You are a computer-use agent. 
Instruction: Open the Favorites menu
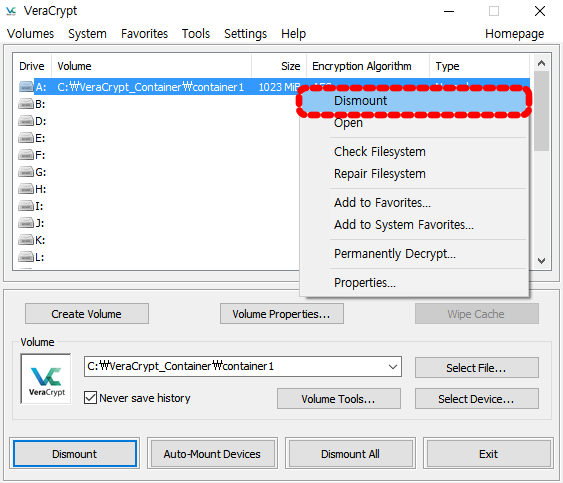point(144,34)
